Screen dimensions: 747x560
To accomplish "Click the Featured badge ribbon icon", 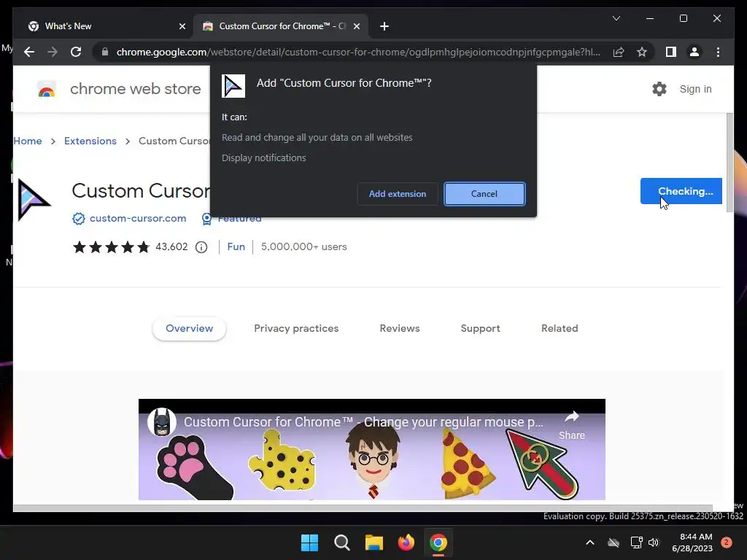I will click(206, 219).
